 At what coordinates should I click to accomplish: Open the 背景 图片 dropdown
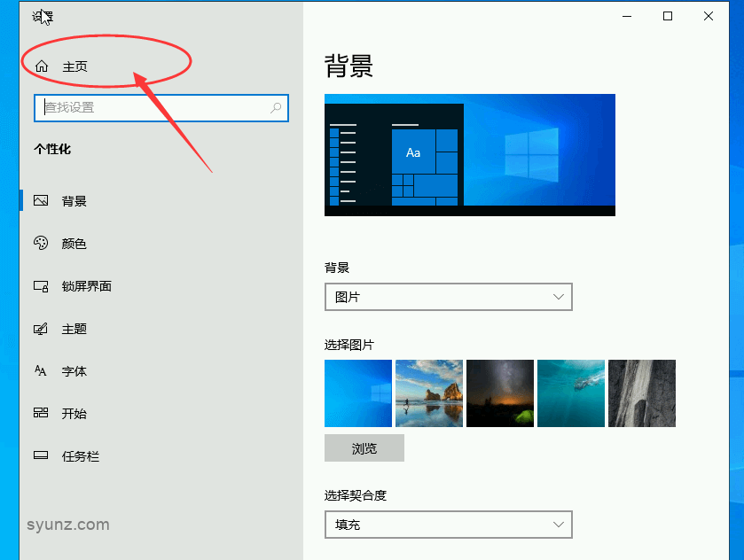click(x=449, y=297)
